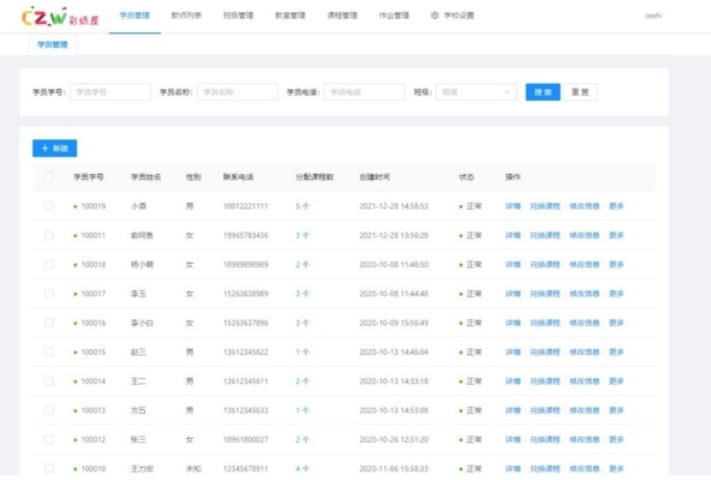Go to 班级管理 in the top navigation

click(x=239, y=15)
